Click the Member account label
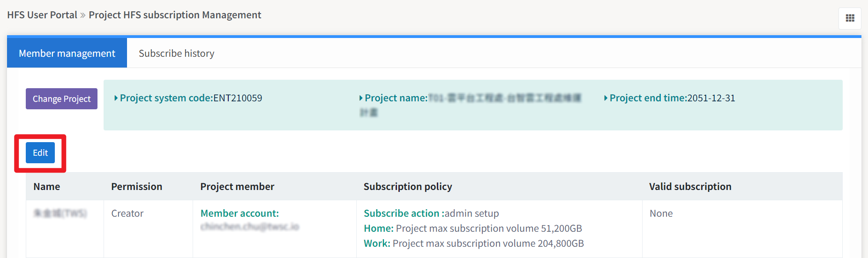The height and width of the screenshot is (258, 868). click(239, 213)
